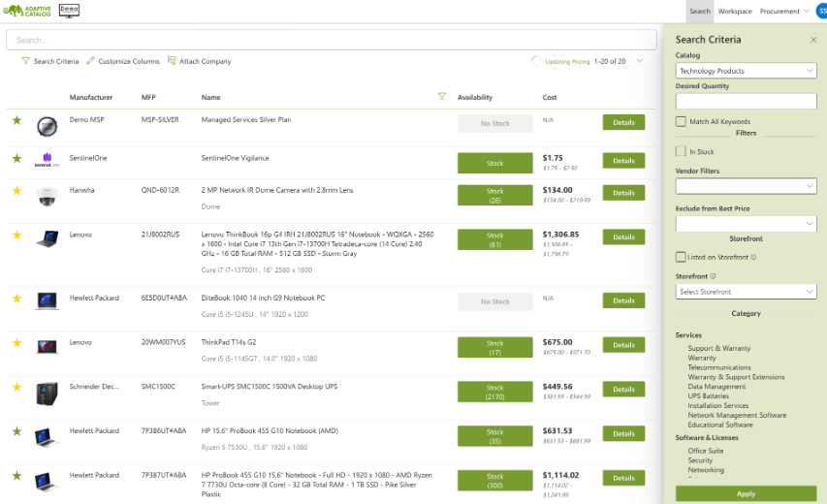Open Details for Lenovo ThinkPad T14s G2

(x=623, y=345)
